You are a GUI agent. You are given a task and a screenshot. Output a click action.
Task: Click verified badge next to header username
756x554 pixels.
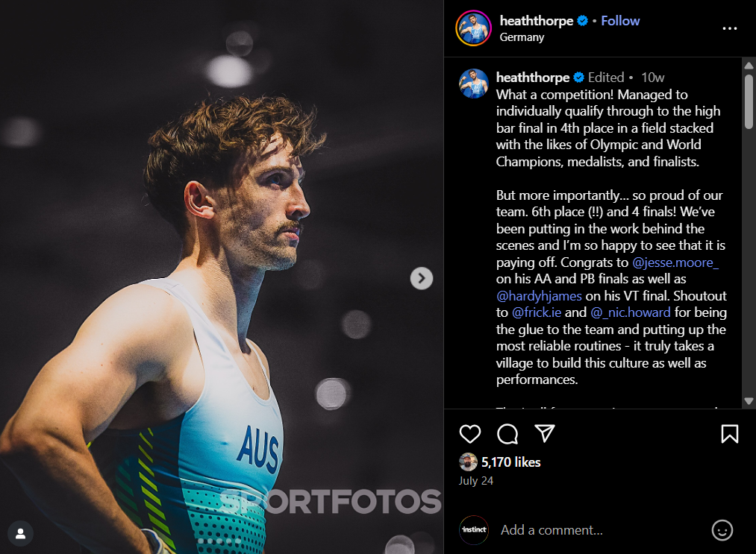582,21
